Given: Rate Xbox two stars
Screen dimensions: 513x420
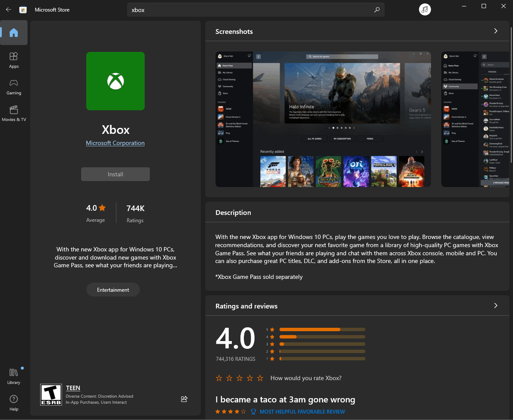Looking at the screenshot, I should point(229,378).
